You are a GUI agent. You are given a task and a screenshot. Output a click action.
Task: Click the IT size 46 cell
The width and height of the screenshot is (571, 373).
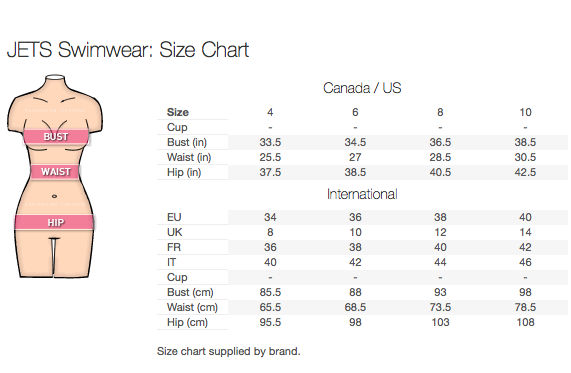coord(525,262)
